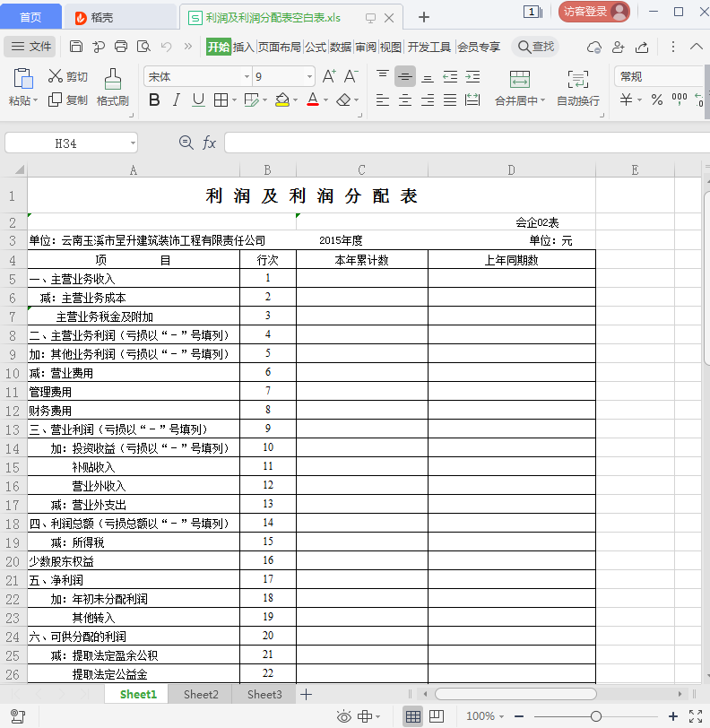
Task: Apply red font color A
Action: click(313, 100)
